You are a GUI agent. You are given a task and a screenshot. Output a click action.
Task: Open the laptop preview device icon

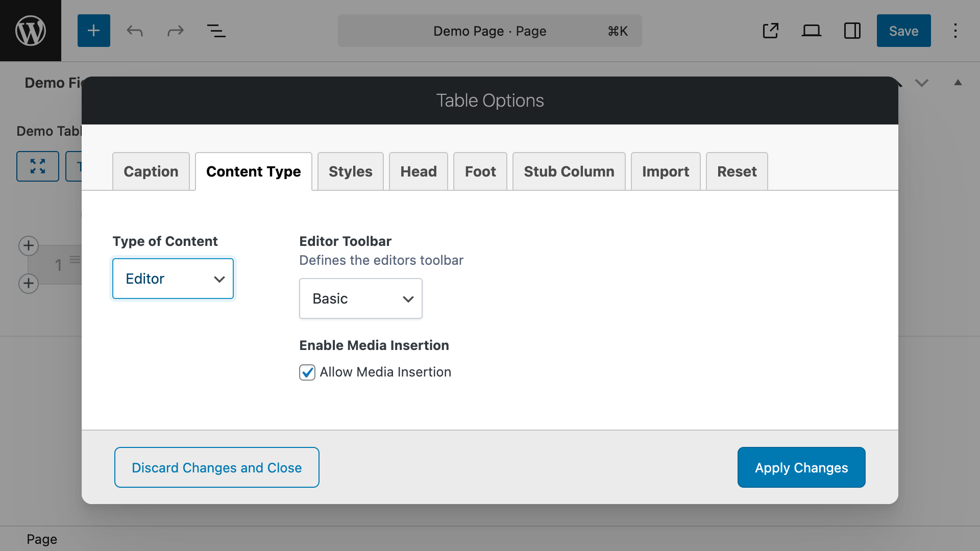coord(811,31)
